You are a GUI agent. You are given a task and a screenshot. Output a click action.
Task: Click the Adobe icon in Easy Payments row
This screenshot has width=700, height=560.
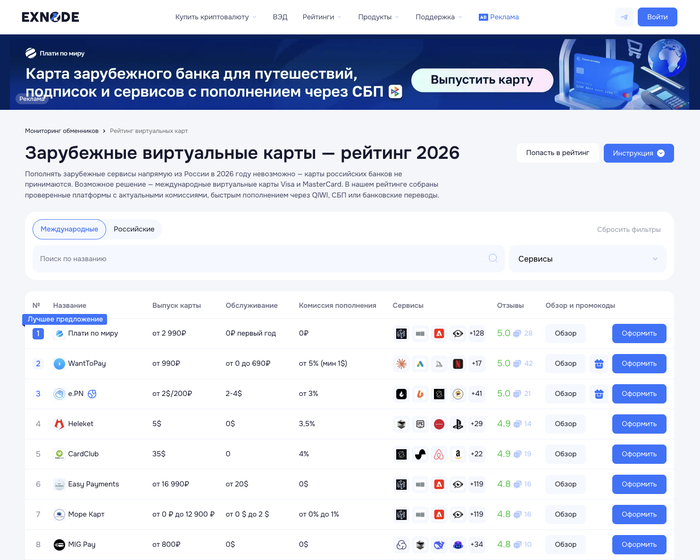[439, 484]
